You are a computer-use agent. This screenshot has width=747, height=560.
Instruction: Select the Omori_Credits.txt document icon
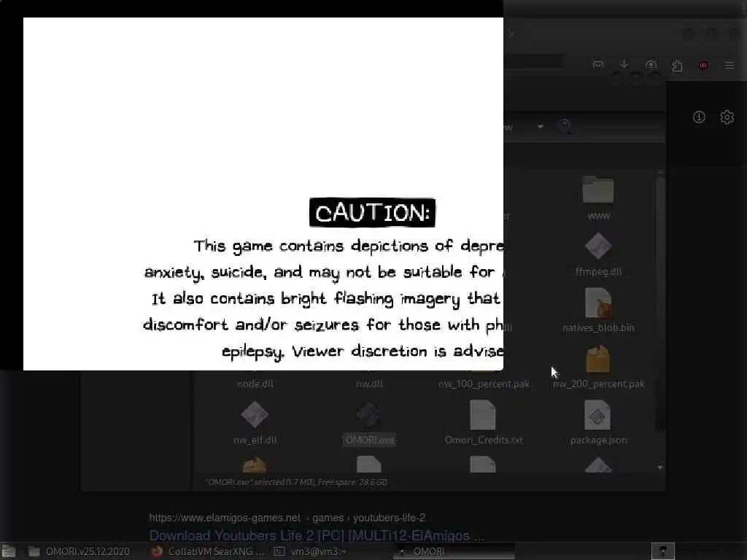[x=483, y=415]
